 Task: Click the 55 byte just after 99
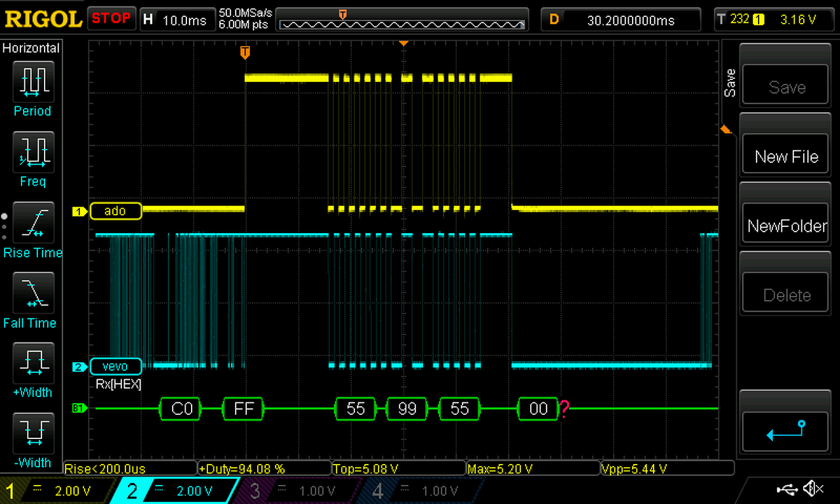point(460,408)
